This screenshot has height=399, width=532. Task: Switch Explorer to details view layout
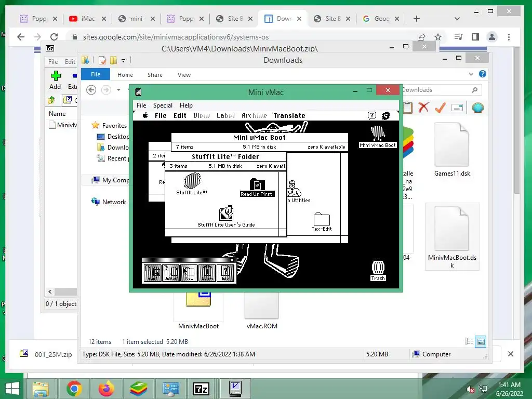469,341
